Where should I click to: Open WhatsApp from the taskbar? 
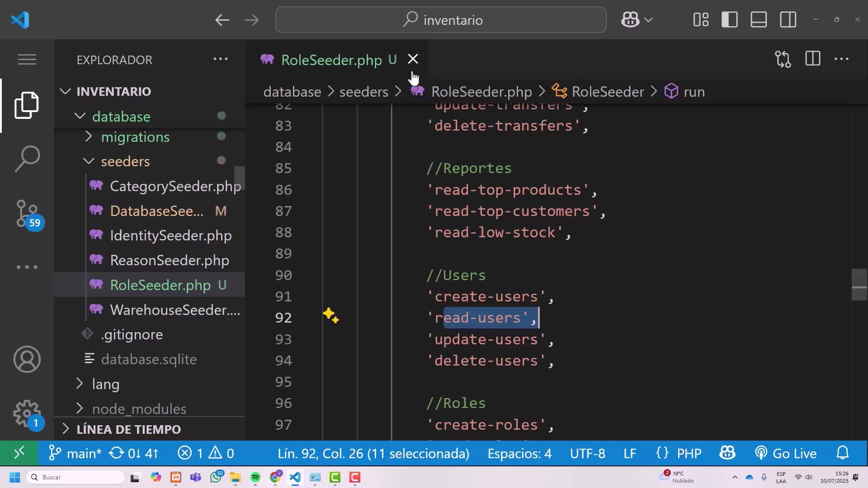(216, 477)
